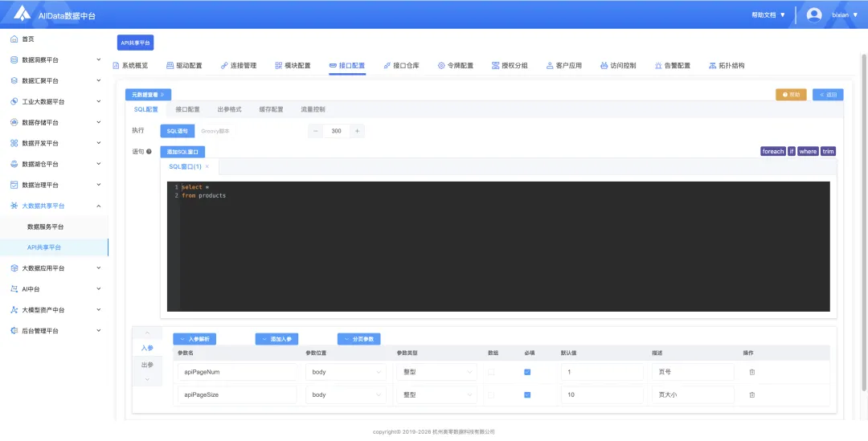Click the 页大小 description field

click(693, 394)
